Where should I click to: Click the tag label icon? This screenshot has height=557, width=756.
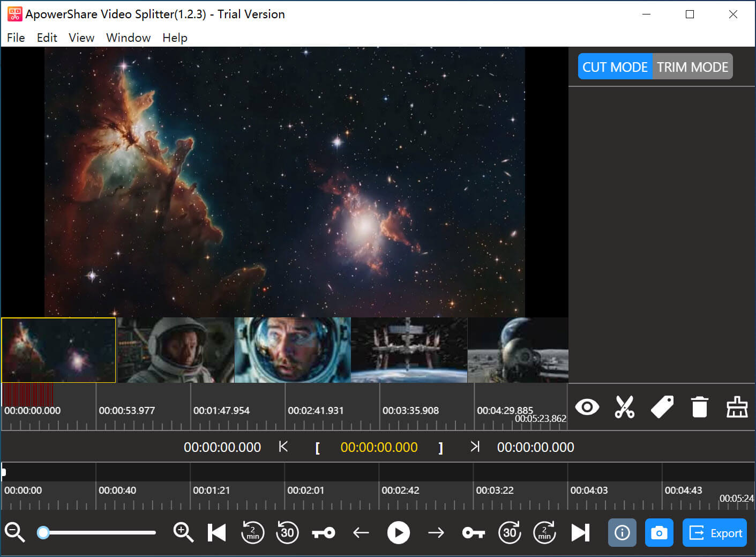(662, 407)
